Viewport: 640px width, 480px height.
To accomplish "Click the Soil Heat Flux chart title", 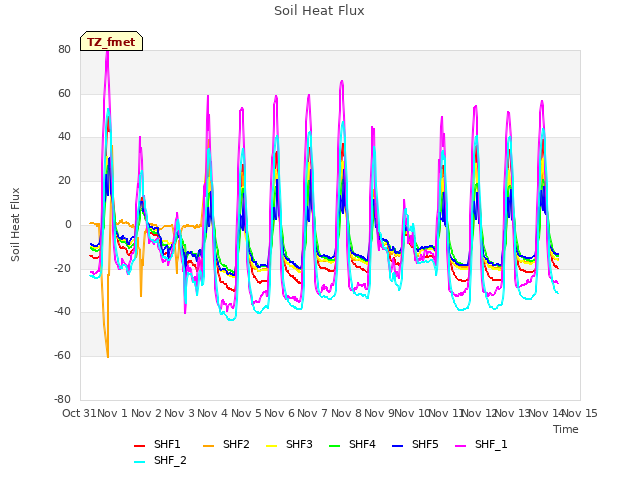I will pos(319,11).
